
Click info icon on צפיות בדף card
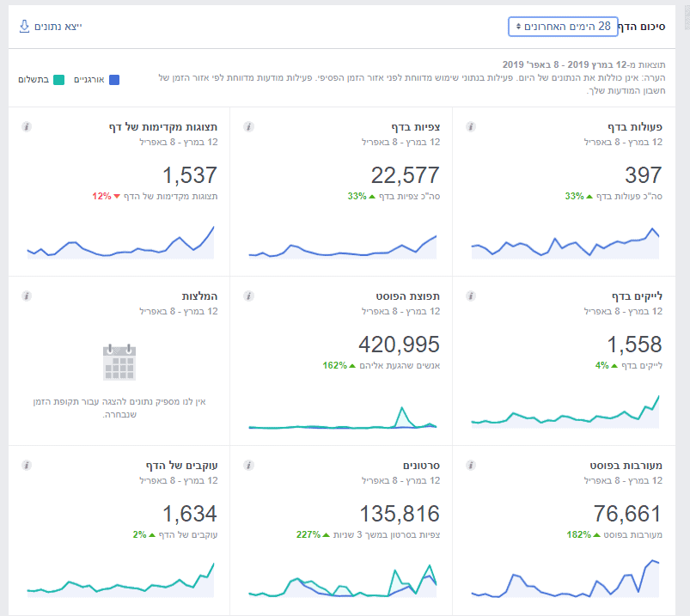click(248, 127)
